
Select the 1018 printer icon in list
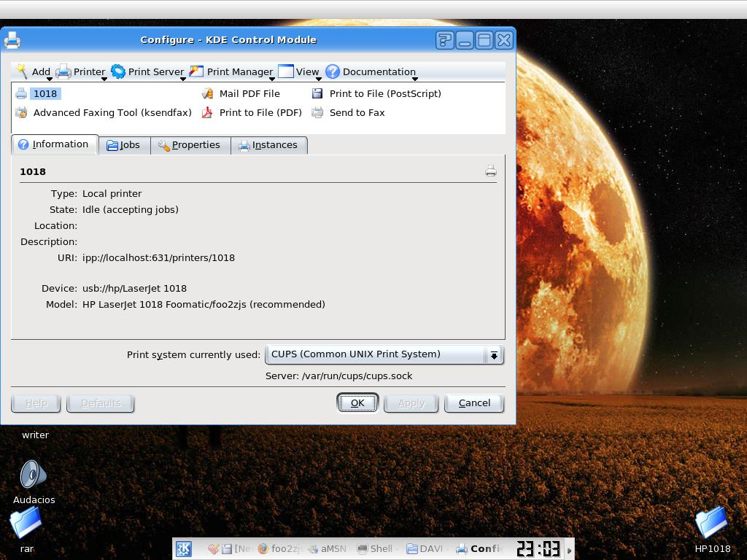[x=21, y=93]
